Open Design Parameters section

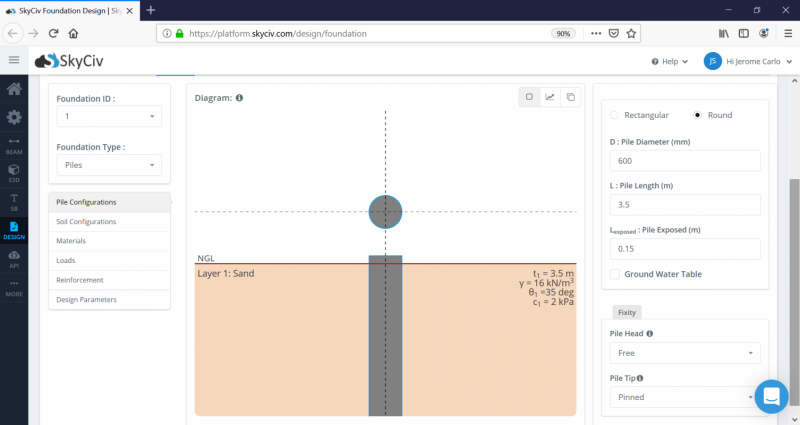(x=109, y=299)
